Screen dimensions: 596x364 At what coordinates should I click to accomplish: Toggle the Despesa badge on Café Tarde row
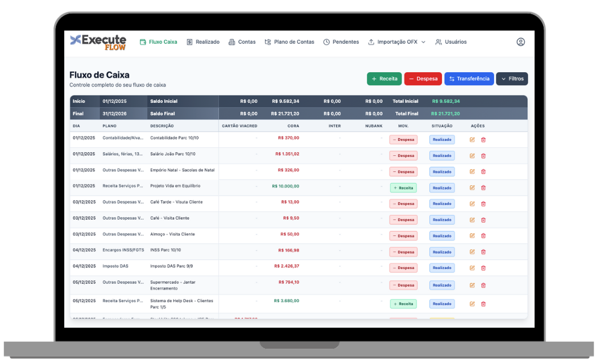coord(403,203)
